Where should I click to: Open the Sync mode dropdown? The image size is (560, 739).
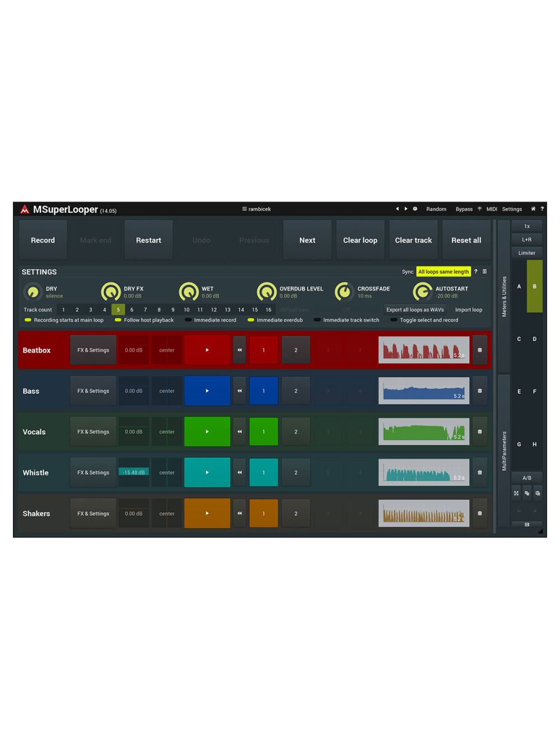pos(443,272)
